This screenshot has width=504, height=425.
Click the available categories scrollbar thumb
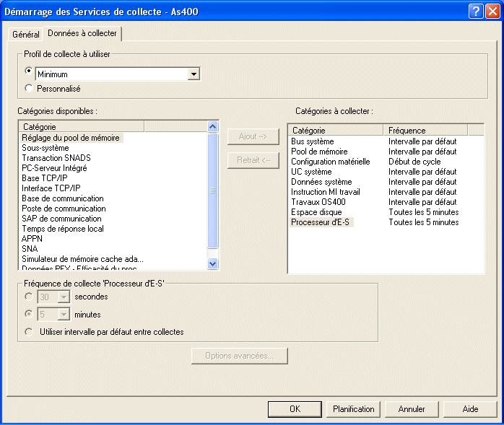point(212,190)
